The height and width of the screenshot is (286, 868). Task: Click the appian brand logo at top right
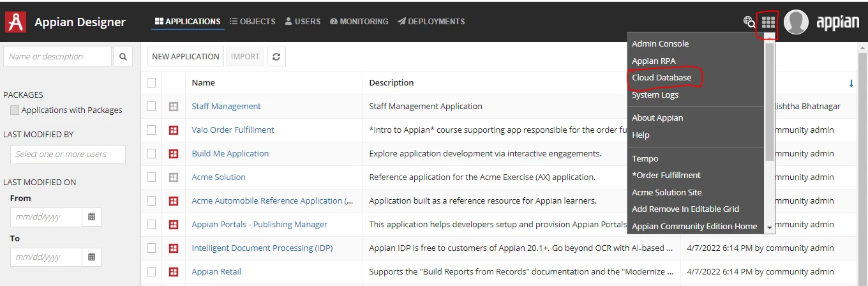click(837, 22)
